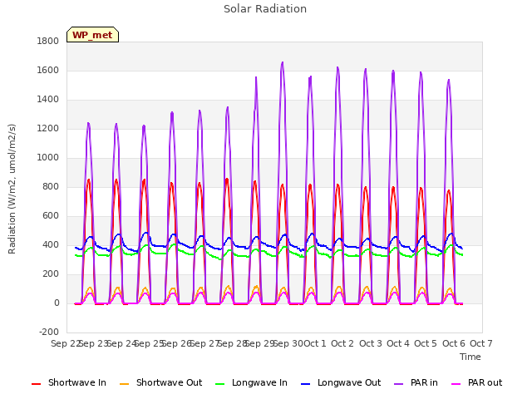Click the blue Longwave Out legend swatch
532x399 pixels.
(305, 384)
